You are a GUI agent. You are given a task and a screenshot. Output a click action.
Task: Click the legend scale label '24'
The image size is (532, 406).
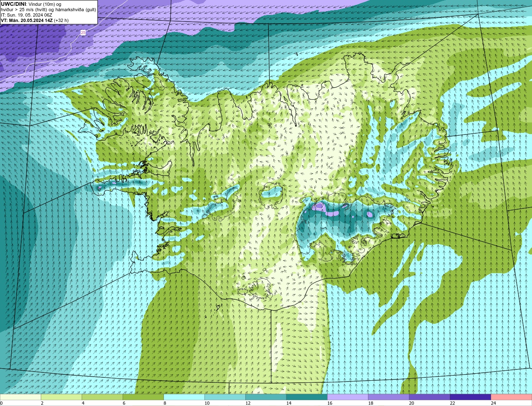tap(493, 403)
